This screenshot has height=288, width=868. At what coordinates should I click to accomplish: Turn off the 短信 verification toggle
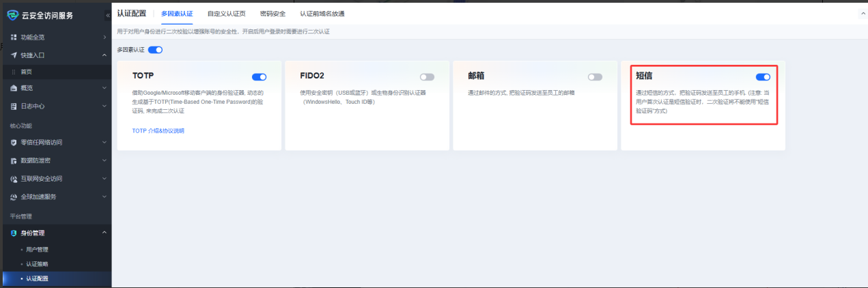click(763, 77)
